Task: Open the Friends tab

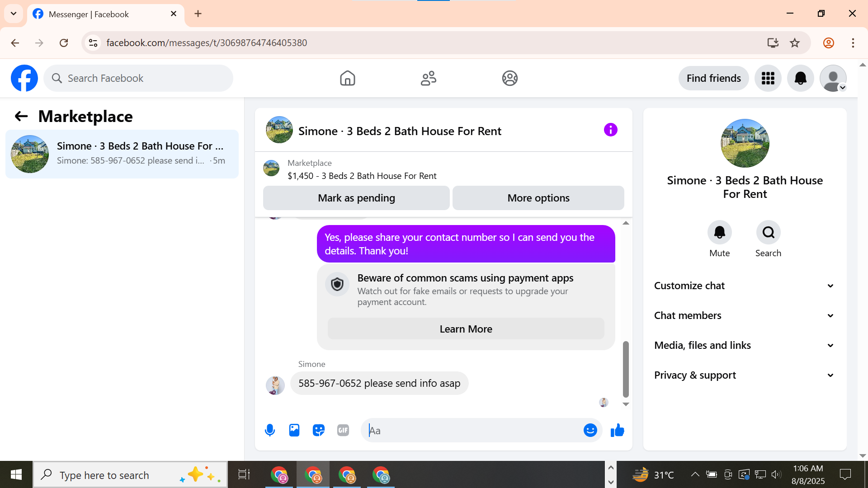Action: [428, 78]
